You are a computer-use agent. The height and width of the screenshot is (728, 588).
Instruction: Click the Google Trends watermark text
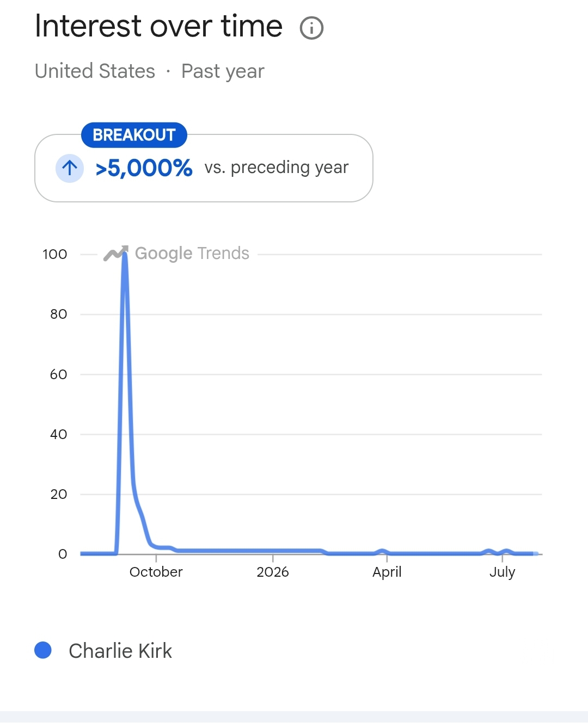coord(192,254)
